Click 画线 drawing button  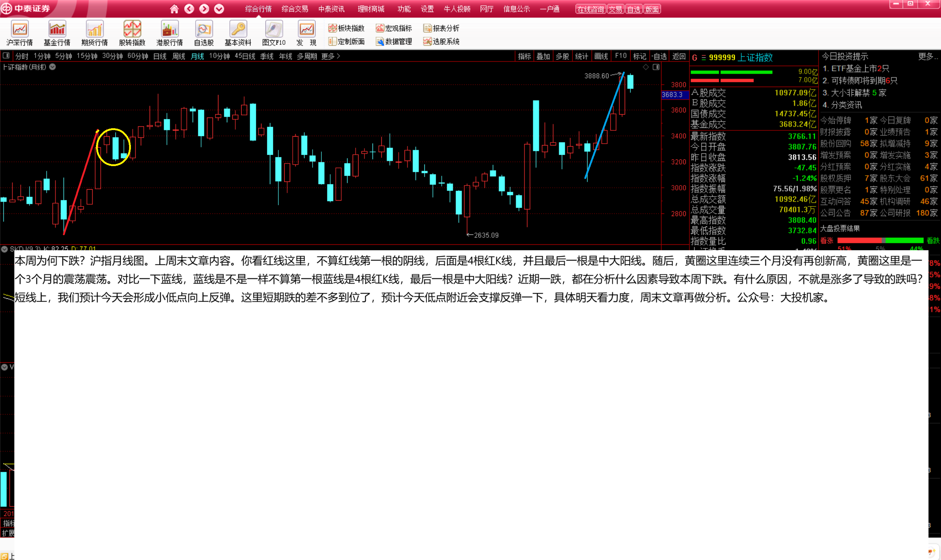601,56
